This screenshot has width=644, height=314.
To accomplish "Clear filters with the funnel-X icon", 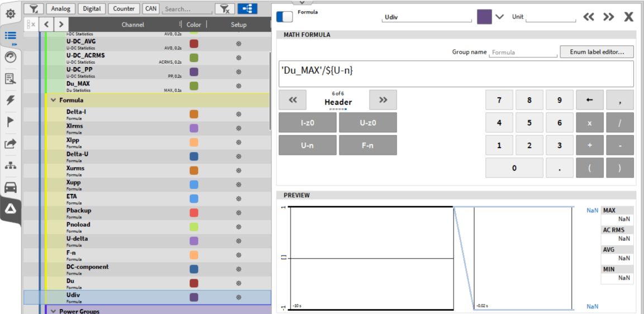I will click(225, 8).
